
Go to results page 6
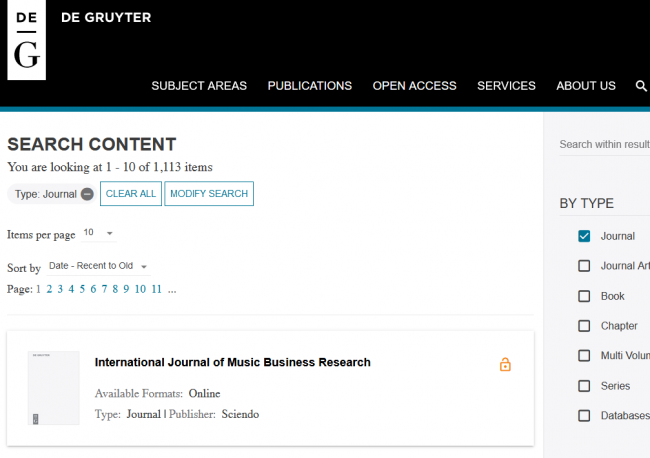tap(93, 289)
